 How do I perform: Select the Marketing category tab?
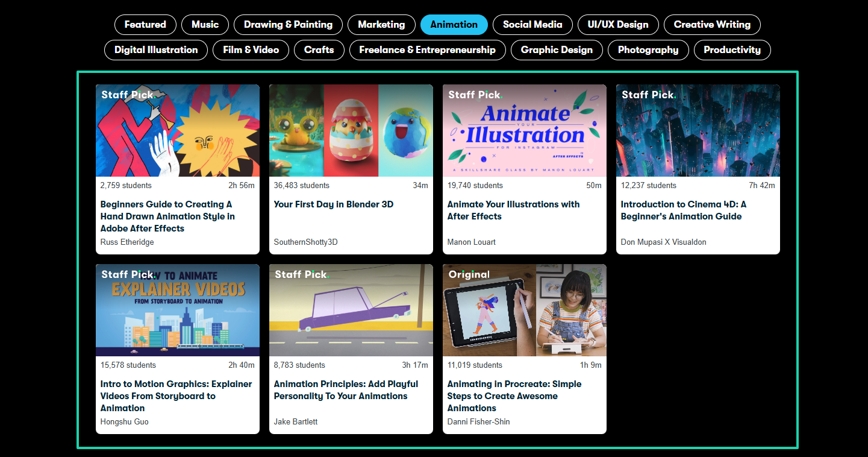(381, 25)
